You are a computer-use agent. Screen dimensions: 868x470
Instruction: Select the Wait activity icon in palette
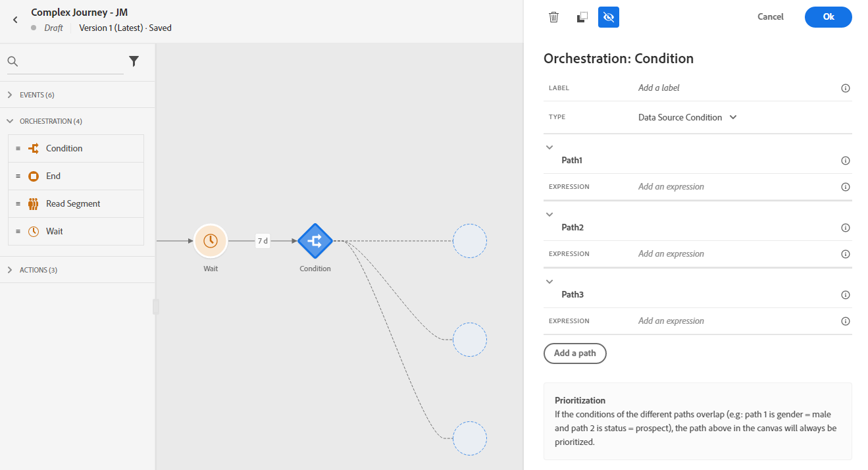click(34, 232)
